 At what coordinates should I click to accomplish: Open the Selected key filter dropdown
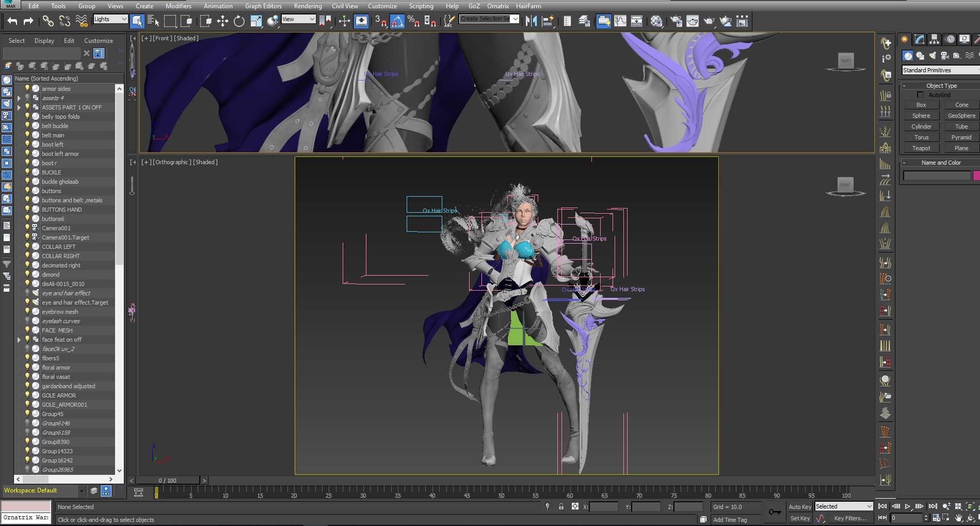843,506
